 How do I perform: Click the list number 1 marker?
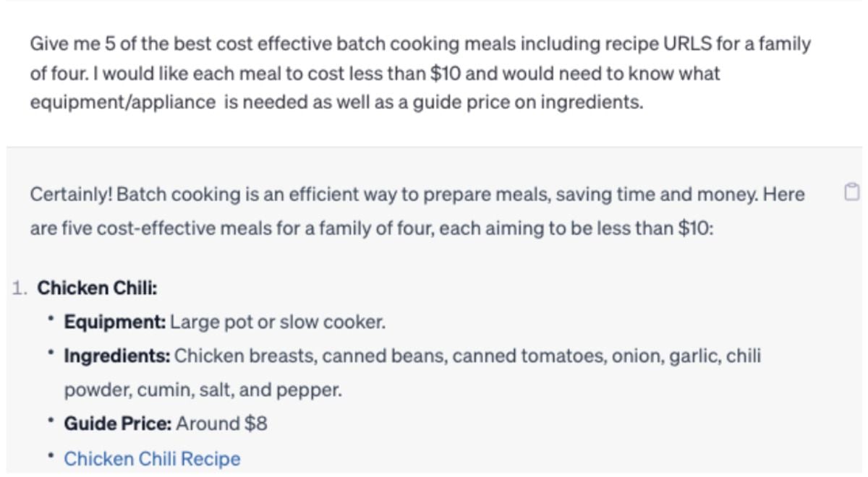(20, 288)
